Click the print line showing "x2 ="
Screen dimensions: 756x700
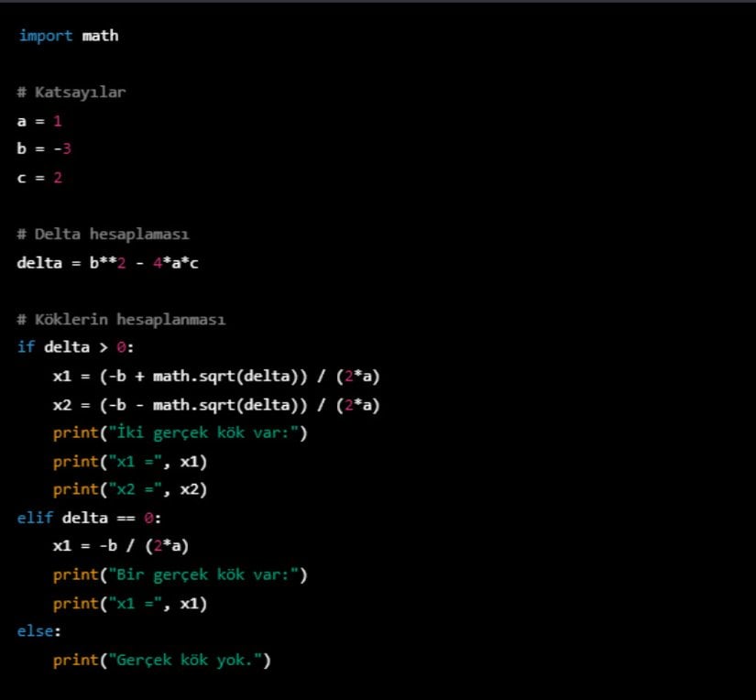pos(129,489)
